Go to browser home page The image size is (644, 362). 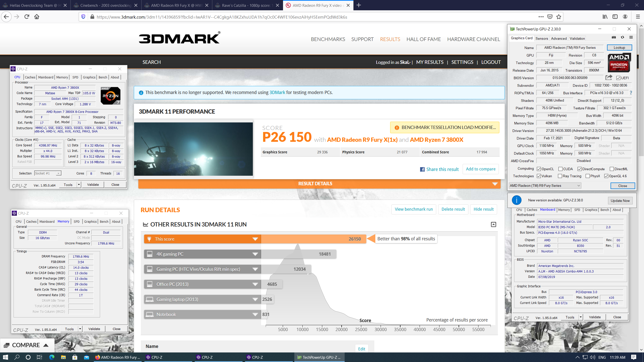(x=37, y=17)
